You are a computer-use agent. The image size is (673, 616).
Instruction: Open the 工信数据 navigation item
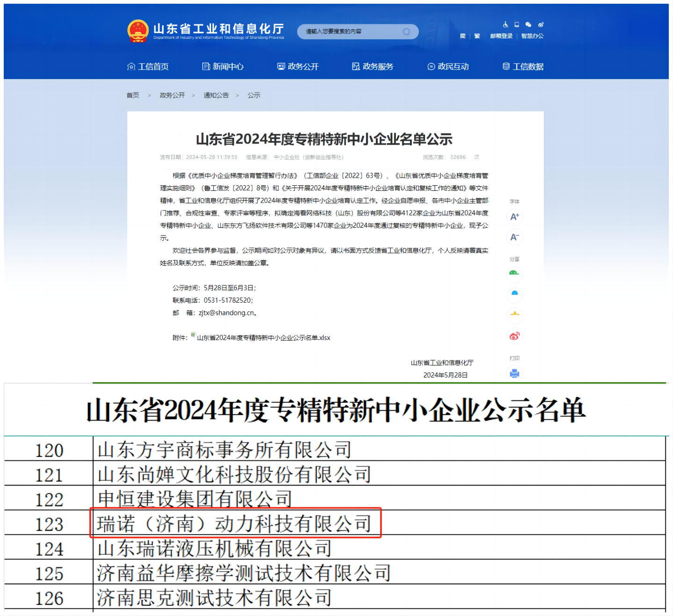point(523,66)
